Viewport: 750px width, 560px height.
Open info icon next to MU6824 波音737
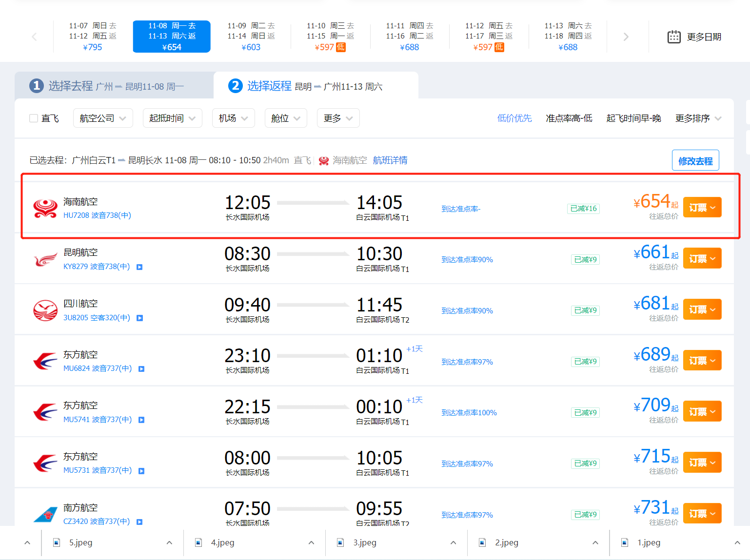141,369
